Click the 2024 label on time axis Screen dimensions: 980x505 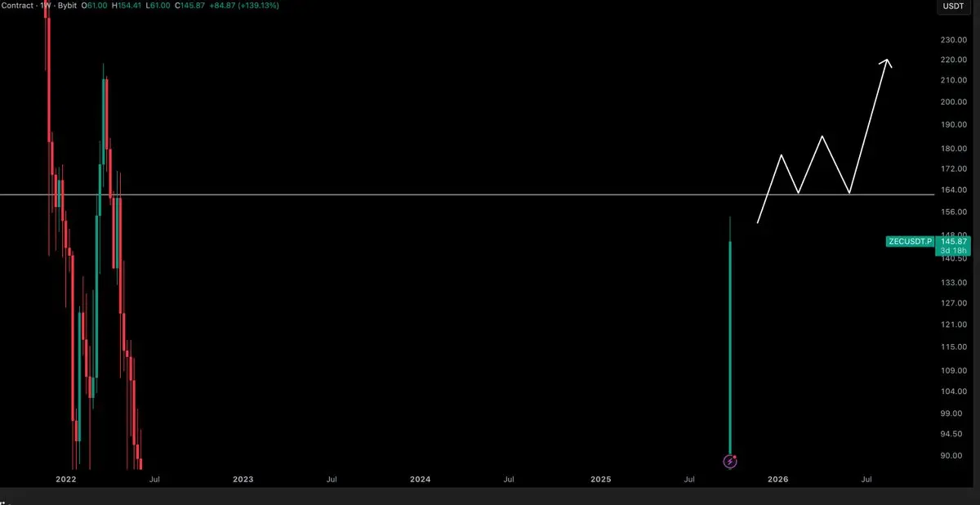click(421, 480)
